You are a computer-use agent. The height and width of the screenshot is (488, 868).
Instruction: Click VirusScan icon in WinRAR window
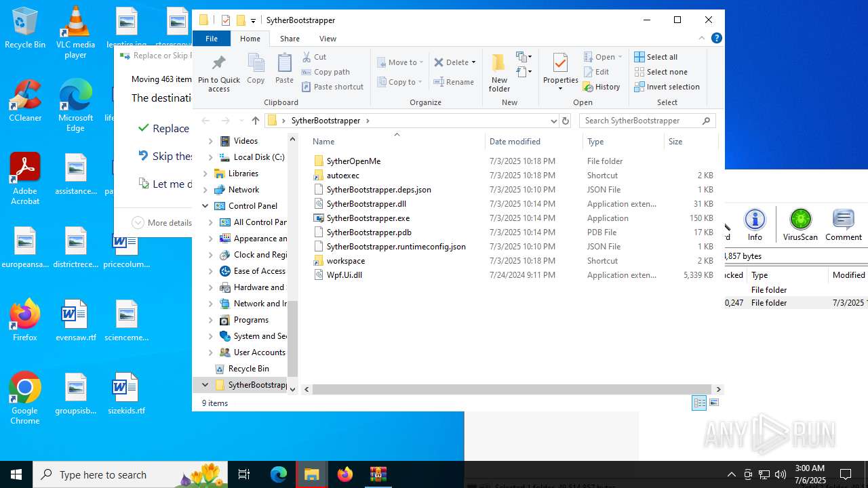tap(800, 225)
